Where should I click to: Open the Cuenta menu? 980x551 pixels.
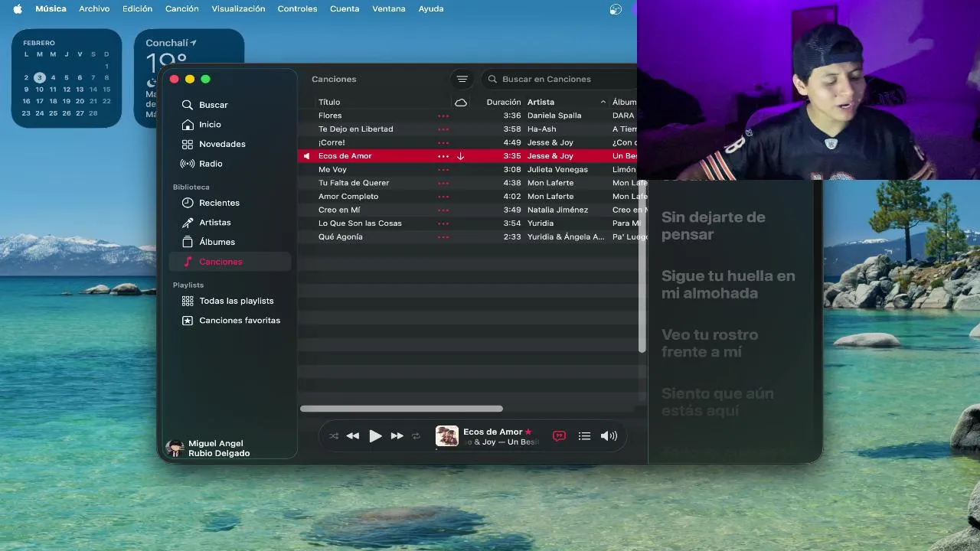pos(345,8)
